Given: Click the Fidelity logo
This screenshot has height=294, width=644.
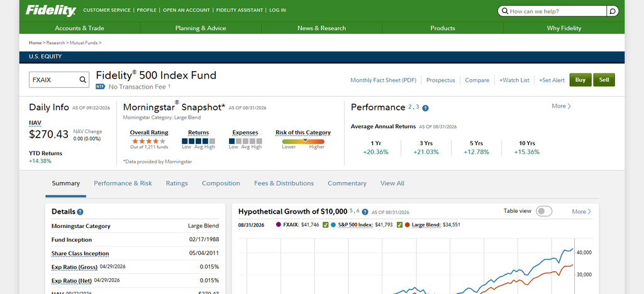Looking at the screenshot, I should (x=51, y=11).
